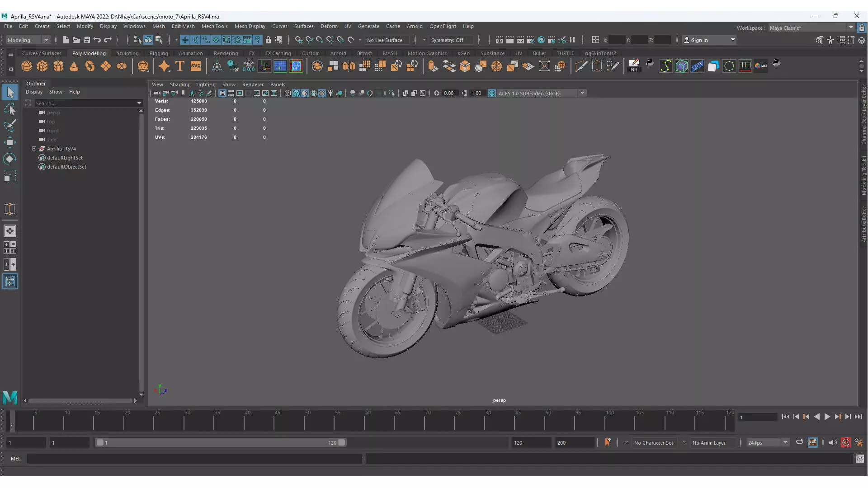Viewport: 868px width, 488px height.
Task: Click the Symmetry: Off field
Action: (x=451, y=40)
